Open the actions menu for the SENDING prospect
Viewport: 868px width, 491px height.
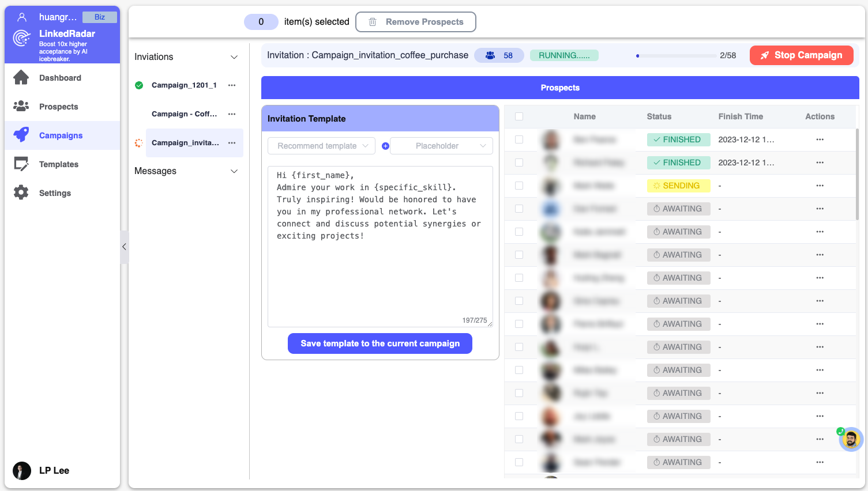pos(820,186)
